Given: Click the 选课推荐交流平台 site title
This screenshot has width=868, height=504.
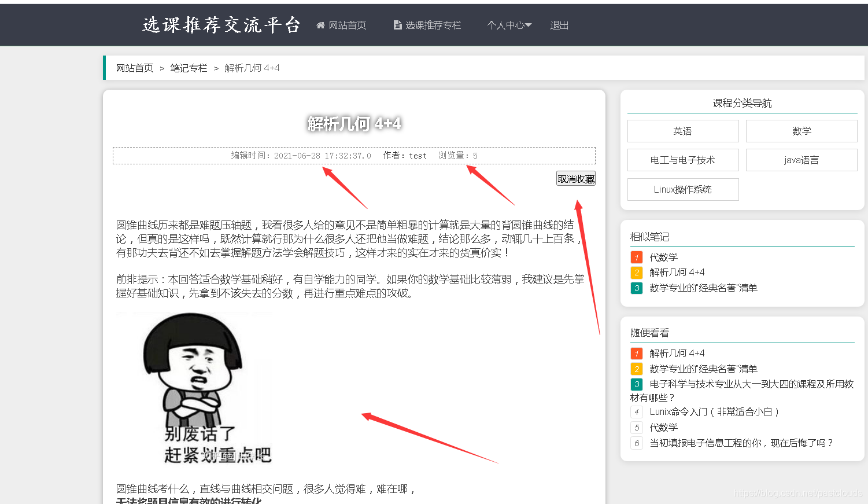Looking at the screenshot, I should point(221,25).
